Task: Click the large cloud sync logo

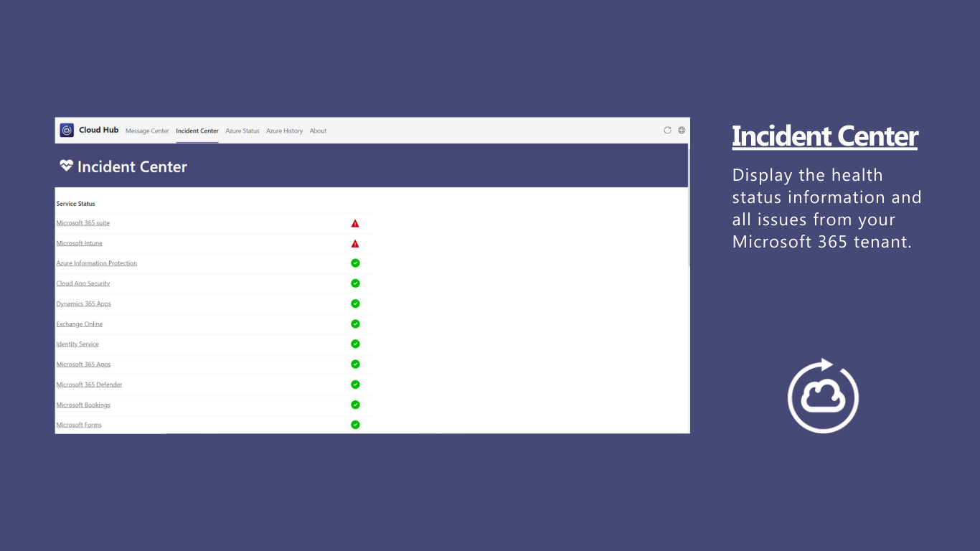Action: click(x=823, y=396)
